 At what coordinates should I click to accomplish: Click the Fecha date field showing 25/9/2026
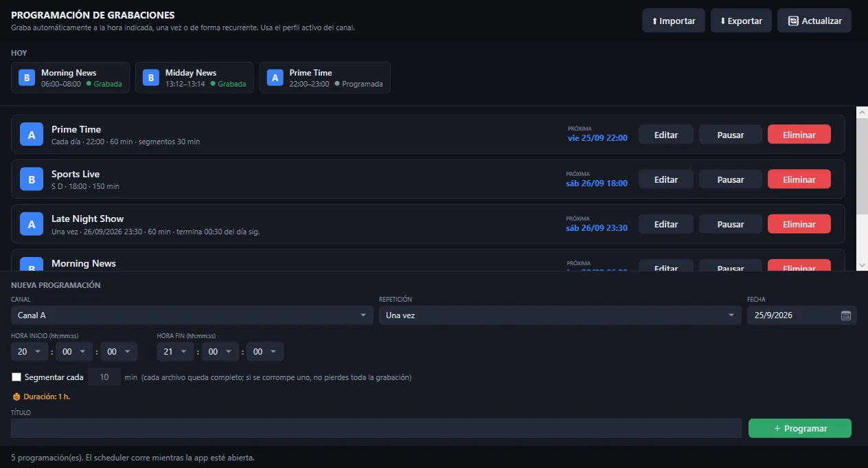tap(802, 315)
